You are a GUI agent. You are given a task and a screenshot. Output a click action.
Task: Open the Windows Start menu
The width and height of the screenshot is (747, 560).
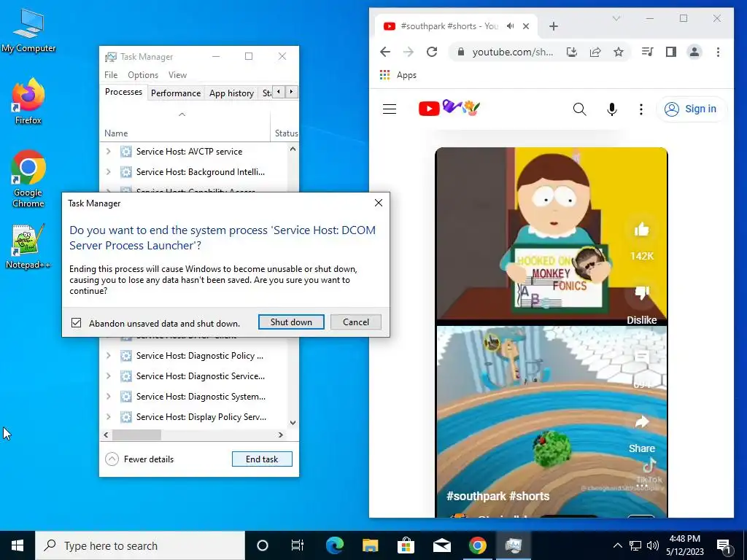pos(18,545)
